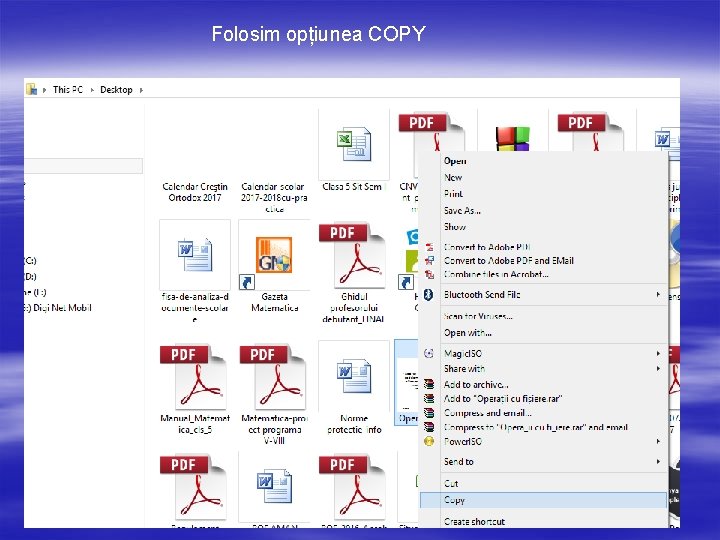
Task: Choose Convert to Adobe PDF menu entry
Action: [488, 247]
